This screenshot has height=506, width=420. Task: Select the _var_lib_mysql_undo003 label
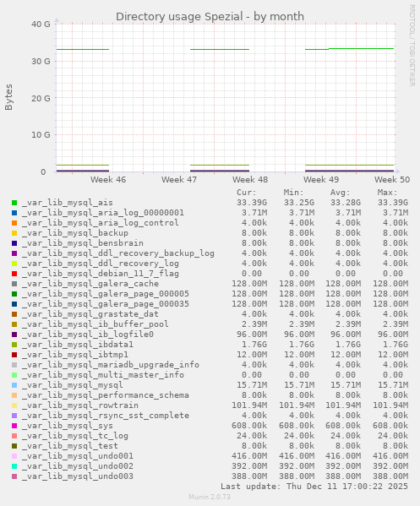(78, 476)
